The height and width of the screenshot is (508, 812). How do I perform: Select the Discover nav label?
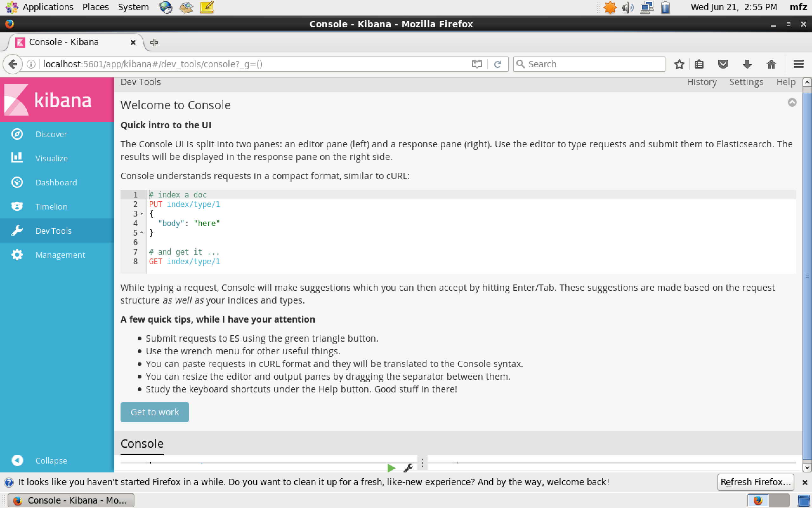pyautogui.click(x=51, y=134)
